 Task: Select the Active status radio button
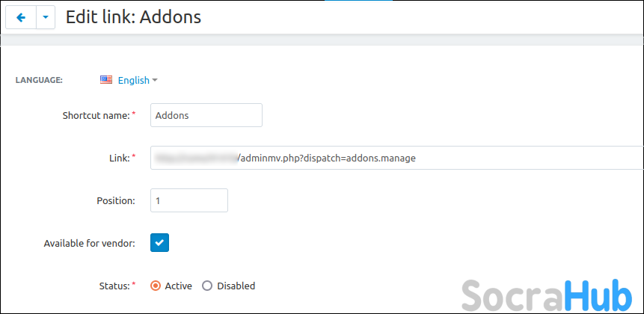point(156,286)
